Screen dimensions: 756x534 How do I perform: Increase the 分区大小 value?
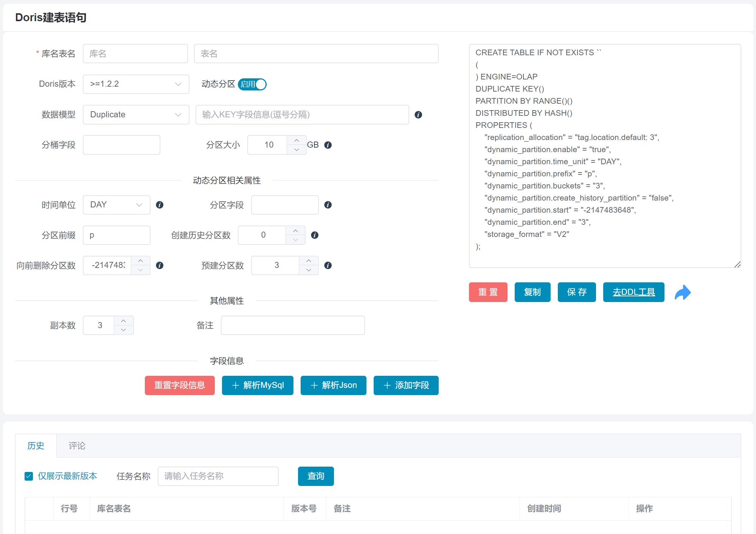[297, 140]
